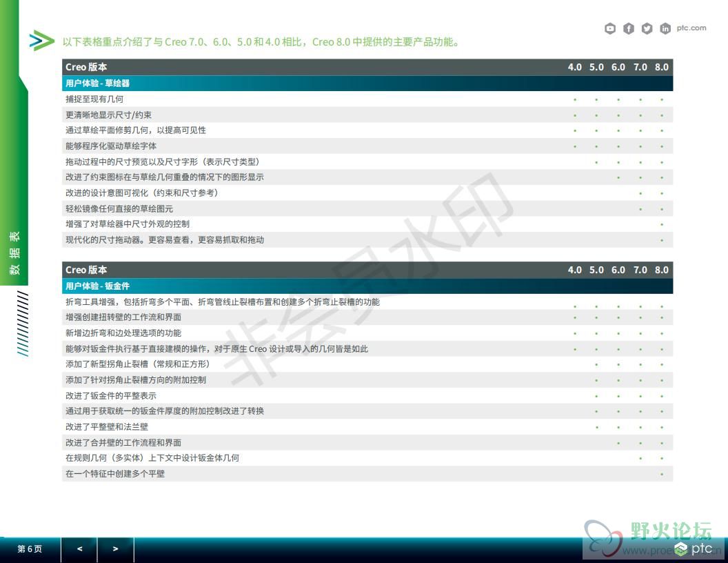728x563 pixels.
Task: Click the row 能够程序化驱动草绘字体
Action: [367, 146]
